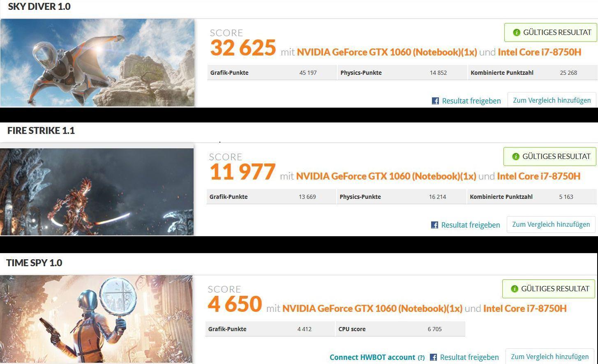Click the GTX 1060 link in Fire Strike score
Screen dimensions: 598x364
[x=386, y=176]
